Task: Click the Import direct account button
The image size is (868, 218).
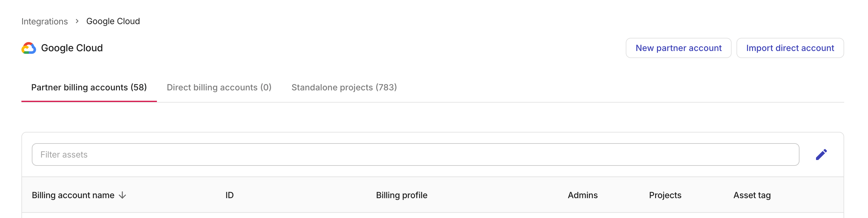Action: [x=790, y=48]
